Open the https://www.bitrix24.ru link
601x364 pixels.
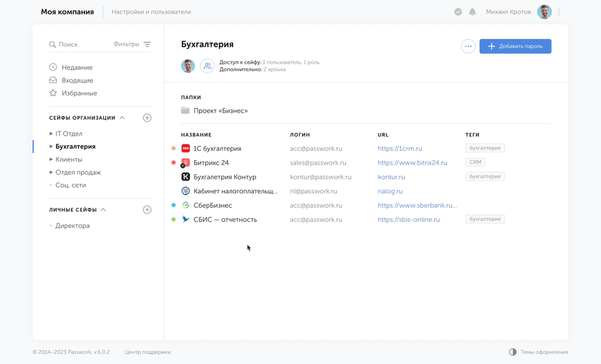(412, 163)
